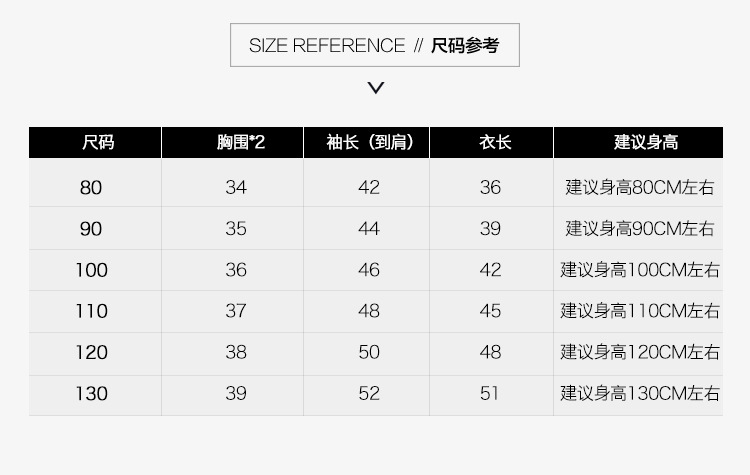Select the 尺码 column header
Image resolution: width=750 pixels, height=475 pixels.
click(97, 142)
